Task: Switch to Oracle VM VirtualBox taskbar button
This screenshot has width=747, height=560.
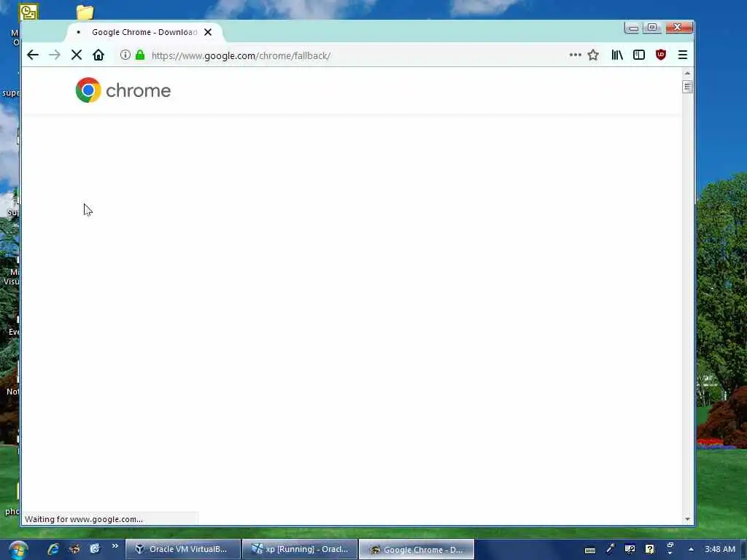Action: [183, 549]
